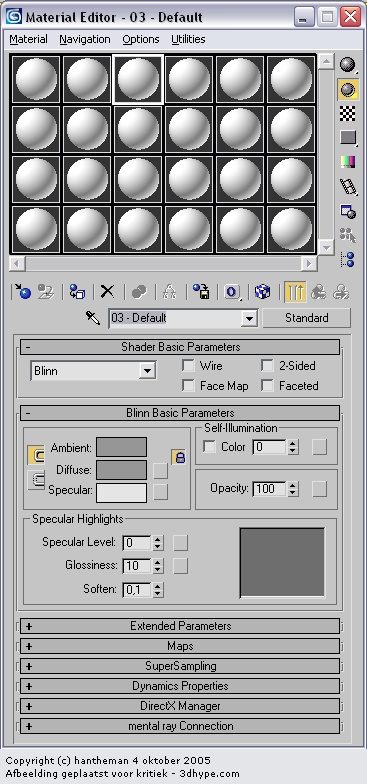Enable the Wire checkbox
The width and height of the screenshot is (367, 784).
[188, 366]
